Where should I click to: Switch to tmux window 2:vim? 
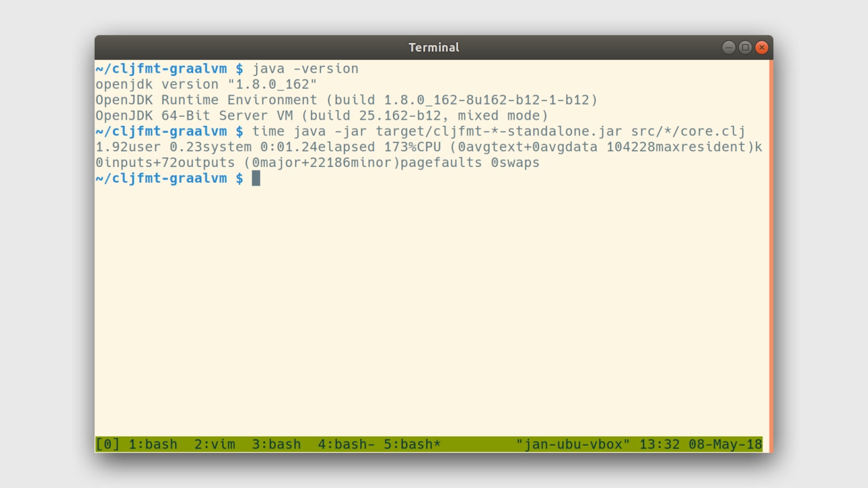pyautogui.click(x=215, y=444)
